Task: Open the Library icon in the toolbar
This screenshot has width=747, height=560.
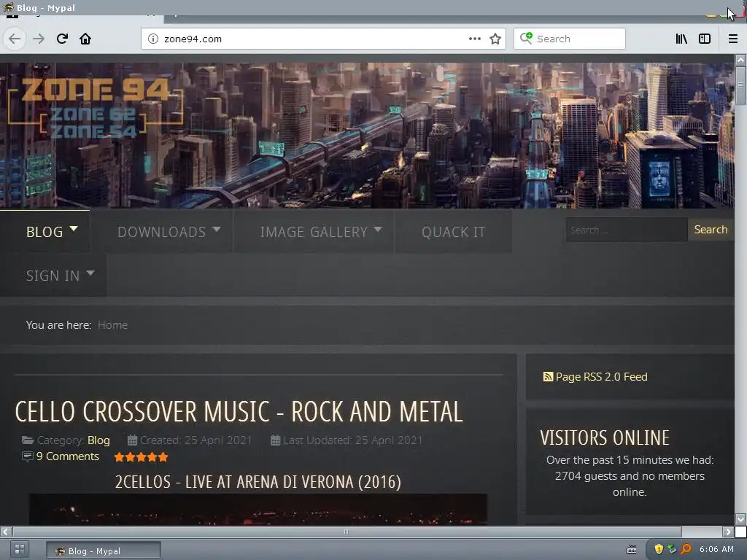Action: [681, 39]
